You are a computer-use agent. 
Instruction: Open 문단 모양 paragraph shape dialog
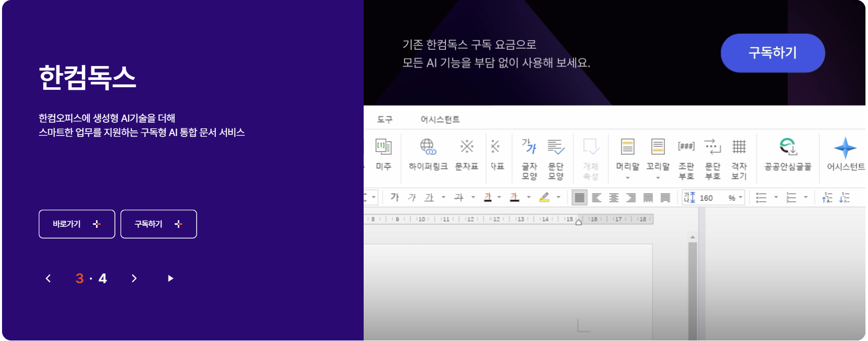[556, 159]
